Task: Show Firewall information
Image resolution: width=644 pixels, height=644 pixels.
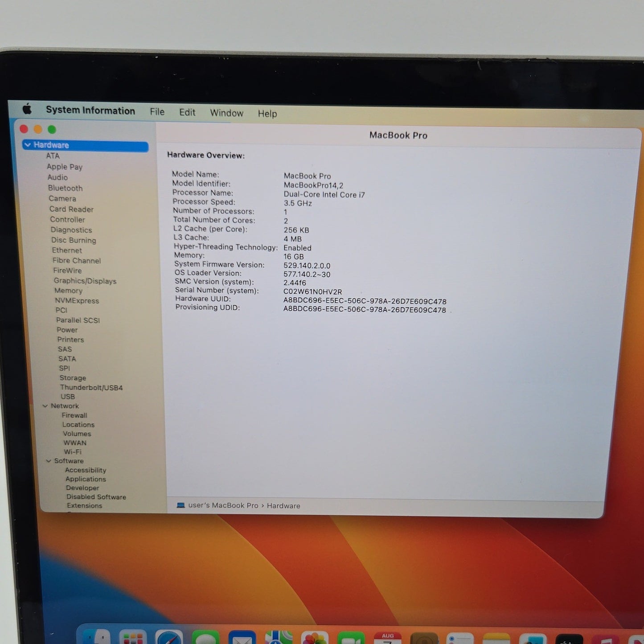Action: (x=74, y=415)
